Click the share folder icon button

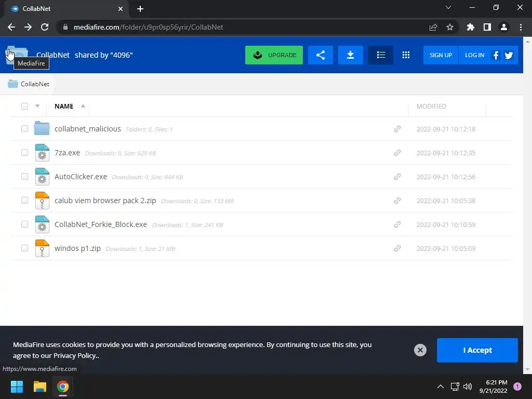(320, 55)
